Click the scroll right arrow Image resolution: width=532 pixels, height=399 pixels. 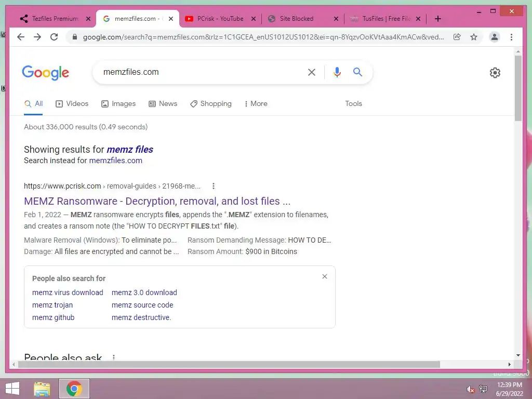tap(509, 364)
